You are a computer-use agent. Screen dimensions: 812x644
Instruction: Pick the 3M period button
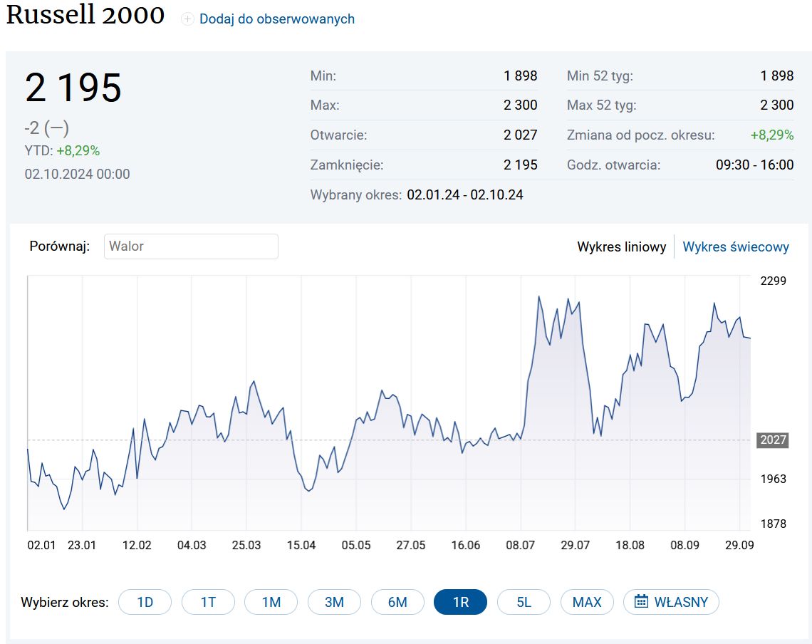(334, 602)
